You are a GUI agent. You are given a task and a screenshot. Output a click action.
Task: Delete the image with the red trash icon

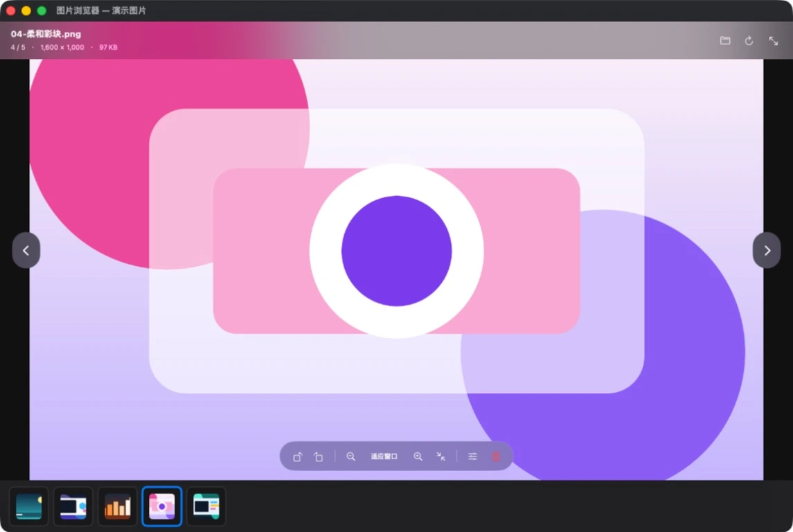click(496, 456)
